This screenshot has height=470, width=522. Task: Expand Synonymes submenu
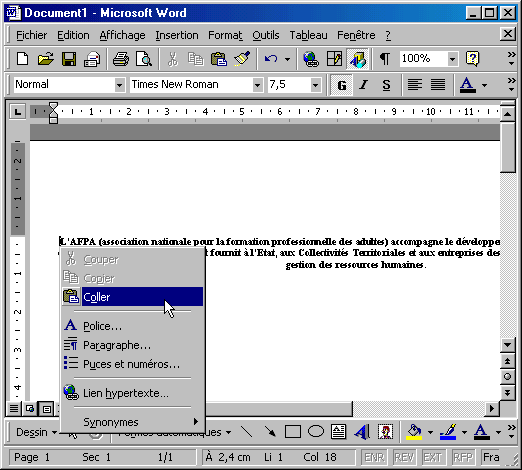click(133, 422)
